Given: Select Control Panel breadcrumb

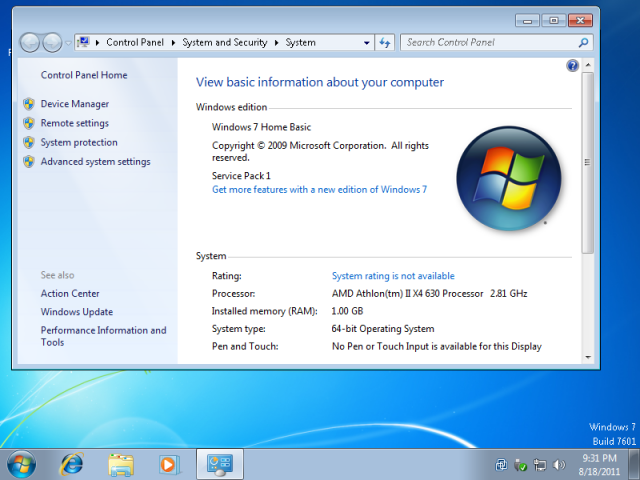Looking at the screenshot, I should (x=135, y=42).
